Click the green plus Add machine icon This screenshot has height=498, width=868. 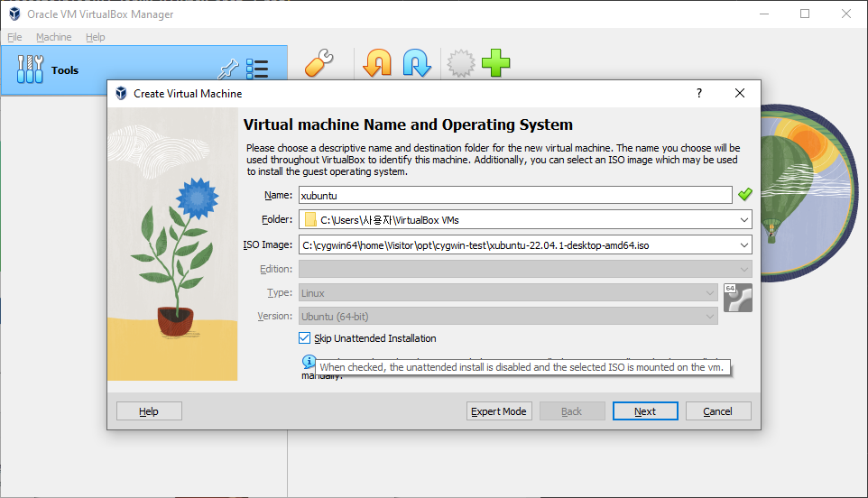pyautogui.click(x=495, y=62)
